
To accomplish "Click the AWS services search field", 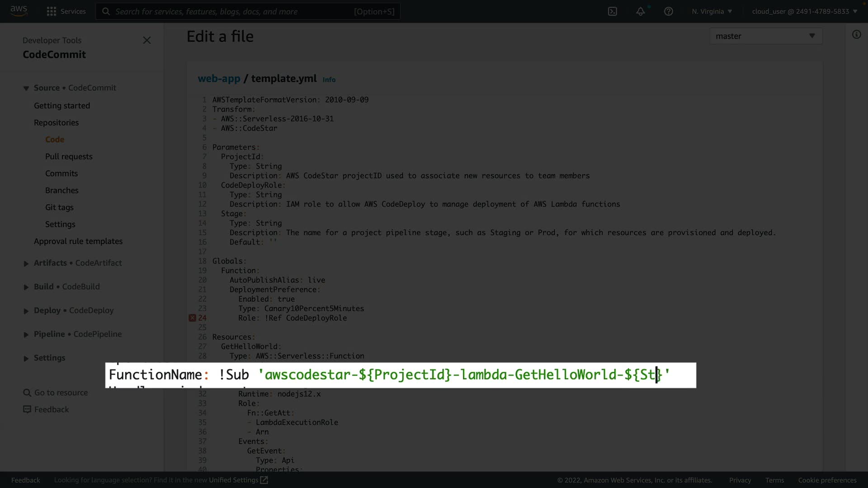I will 248,11.
